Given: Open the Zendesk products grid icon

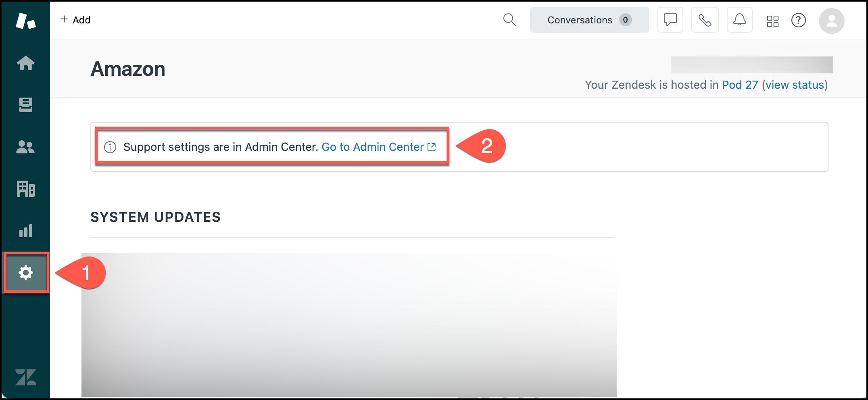Looking at the screenshot, I should click(x=773, y=19).
